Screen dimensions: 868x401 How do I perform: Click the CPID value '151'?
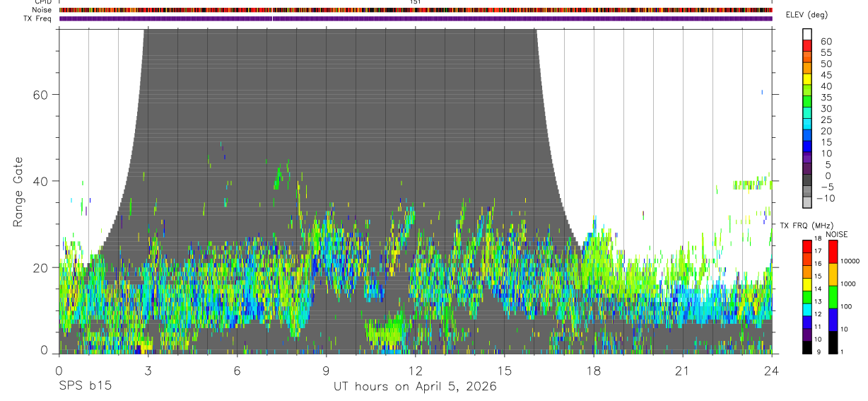click(x=416, y=2)
